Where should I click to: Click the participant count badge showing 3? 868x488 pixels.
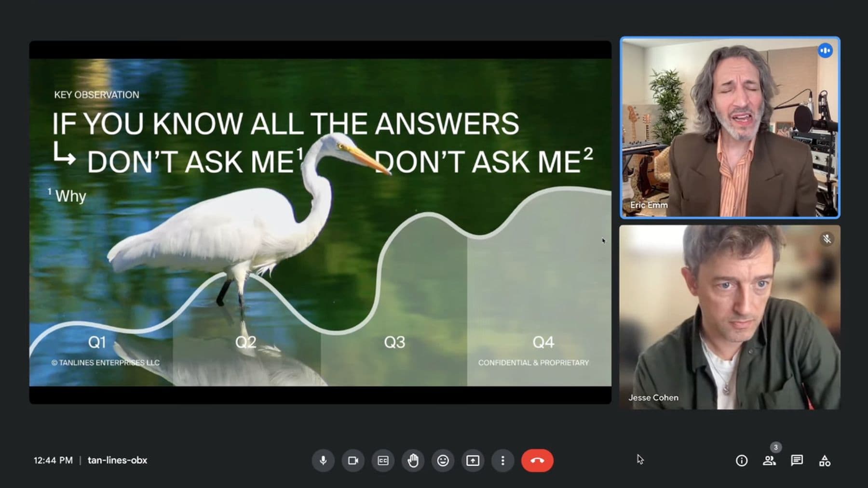pos(775,447)
